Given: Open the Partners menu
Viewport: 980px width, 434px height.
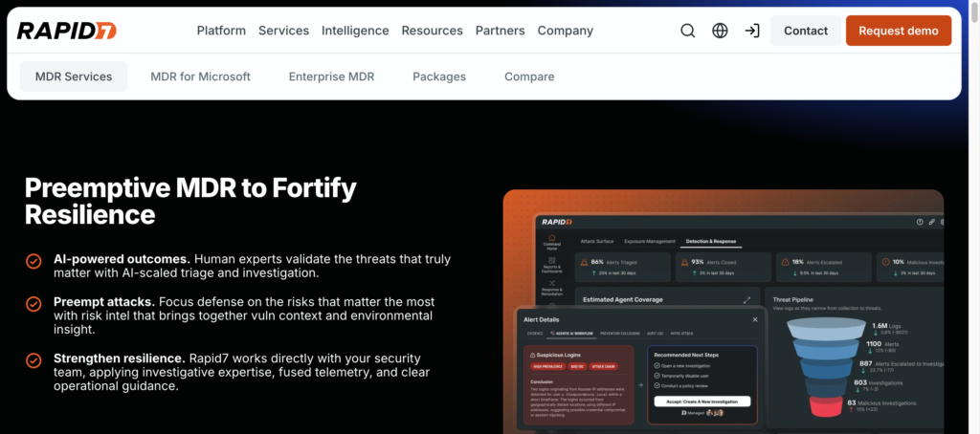Looking at the screenshot, I should (500, 31).
